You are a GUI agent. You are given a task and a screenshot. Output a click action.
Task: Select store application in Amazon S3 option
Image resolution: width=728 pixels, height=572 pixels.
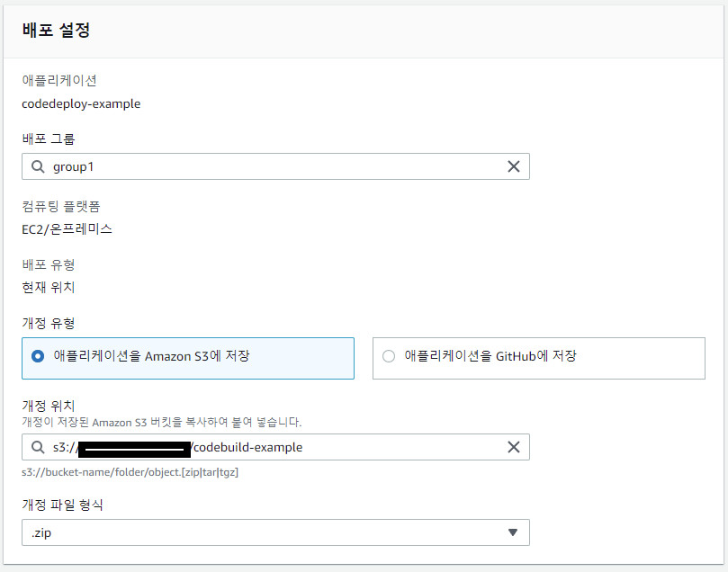[x=188, y=358]
